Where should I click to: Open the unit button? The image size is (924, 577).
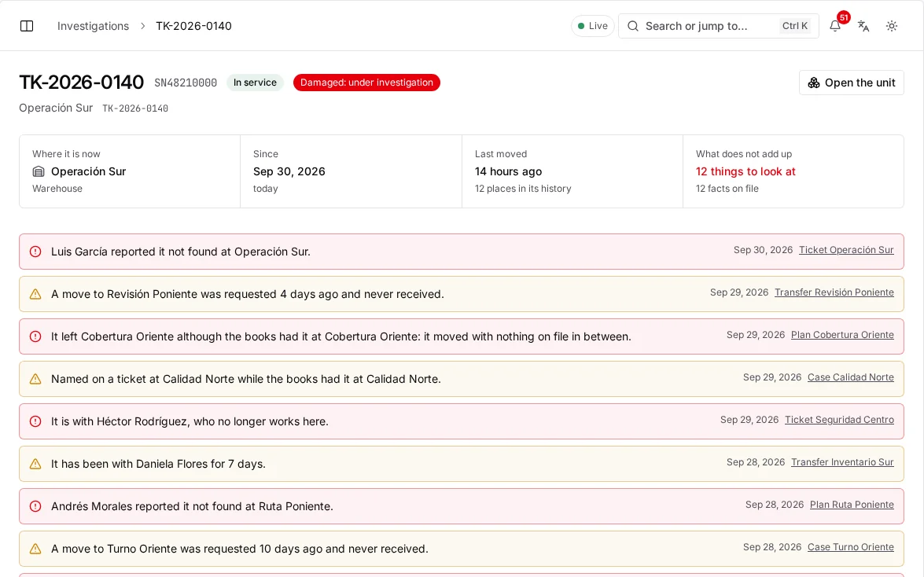pyautogui.click(x=852, y=83)
